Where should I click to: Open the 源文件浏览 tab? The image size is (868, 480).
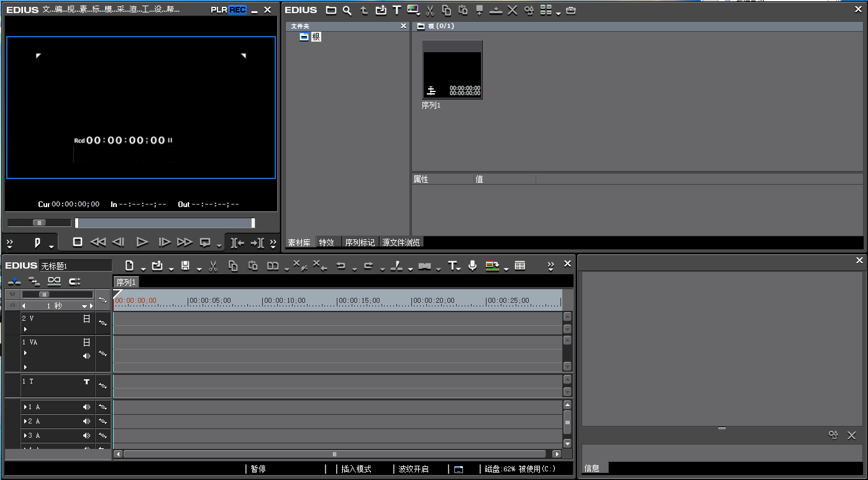[x=401, y=242]
